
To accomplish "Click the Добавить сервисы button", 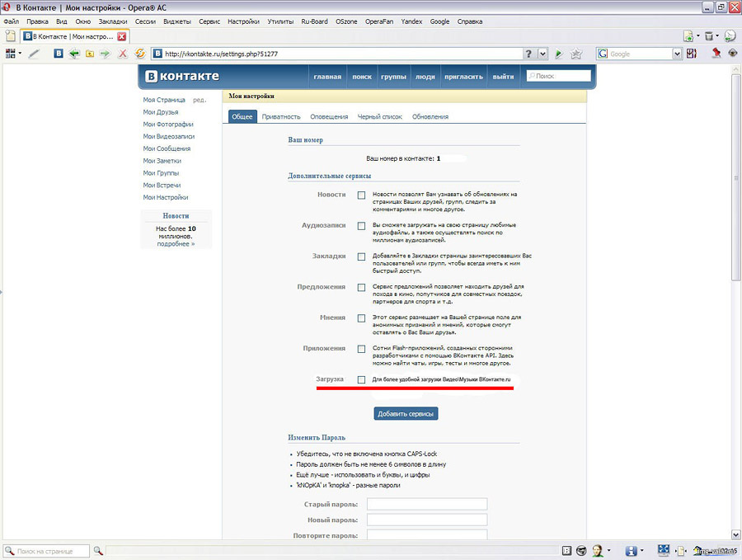I will point(406,413).
